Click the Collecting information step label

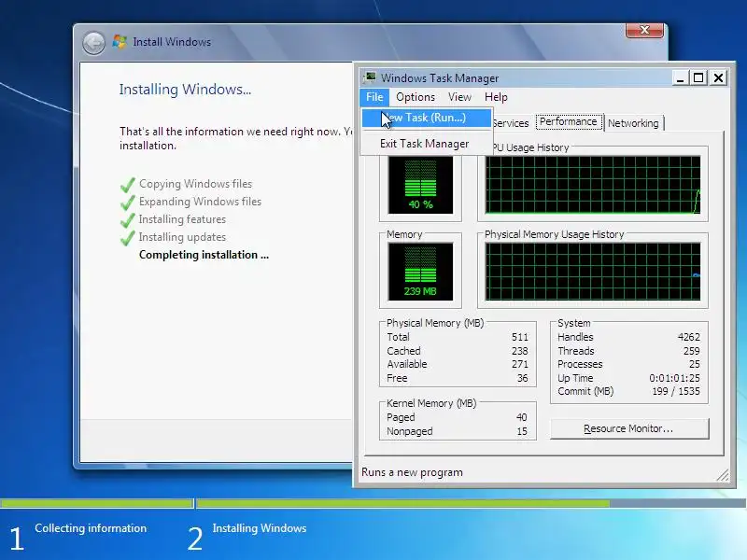point(91,528)
